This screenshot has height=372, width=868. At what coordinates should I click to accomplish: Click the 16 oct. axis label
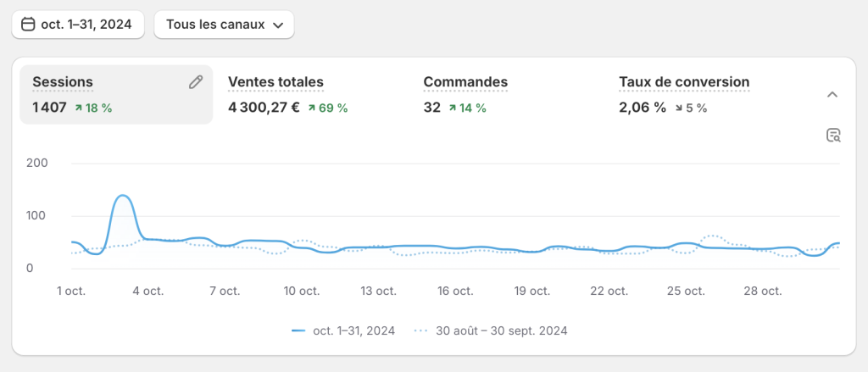(455, 291)
